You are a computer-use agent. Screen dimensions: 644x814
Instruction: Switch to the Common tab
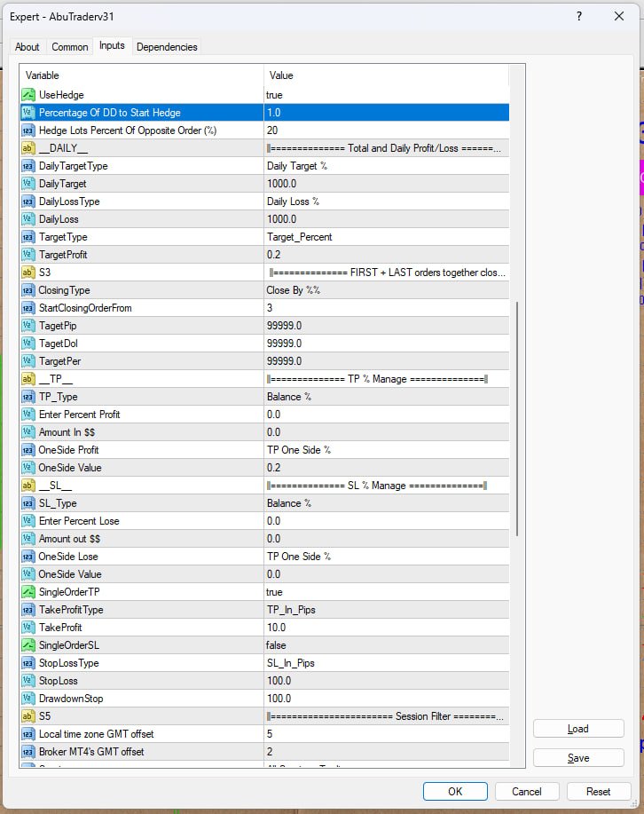point(69,47)
